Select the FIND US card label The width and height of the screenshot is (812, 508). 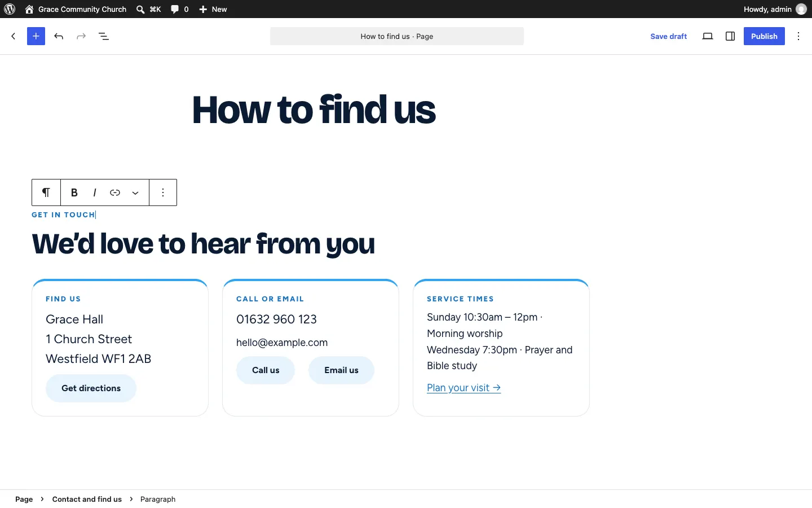coord(63,299)
